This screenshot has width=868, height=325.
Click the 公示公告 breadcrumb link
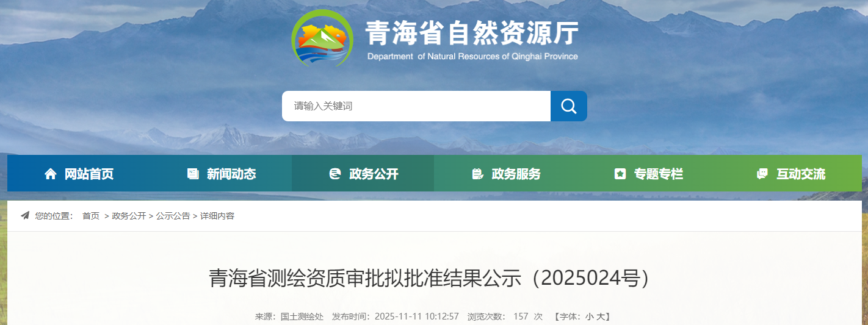(x=173, y=216)
